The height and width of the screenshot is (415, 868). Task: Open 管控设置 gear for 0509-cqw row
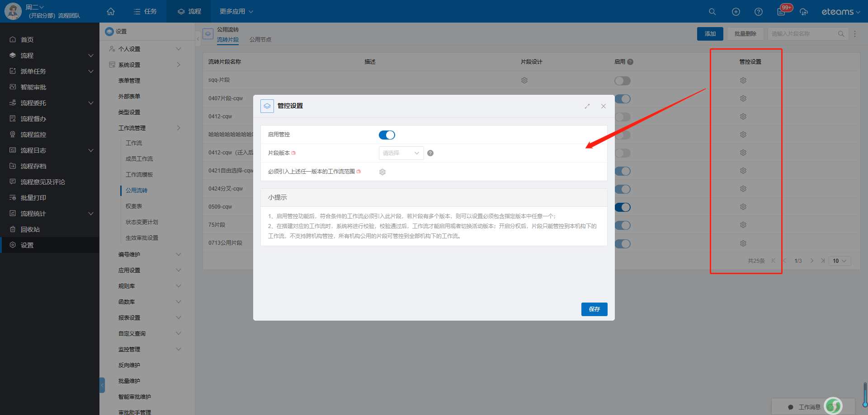point(743,207)
